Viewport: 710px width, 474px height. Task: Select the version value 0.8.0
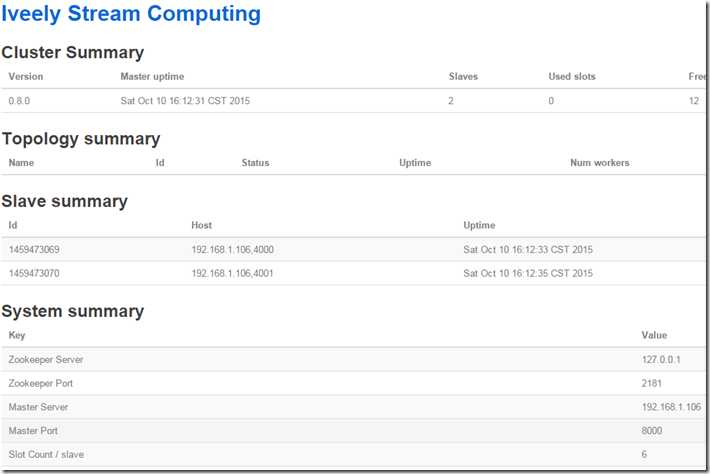pos(19,101)
